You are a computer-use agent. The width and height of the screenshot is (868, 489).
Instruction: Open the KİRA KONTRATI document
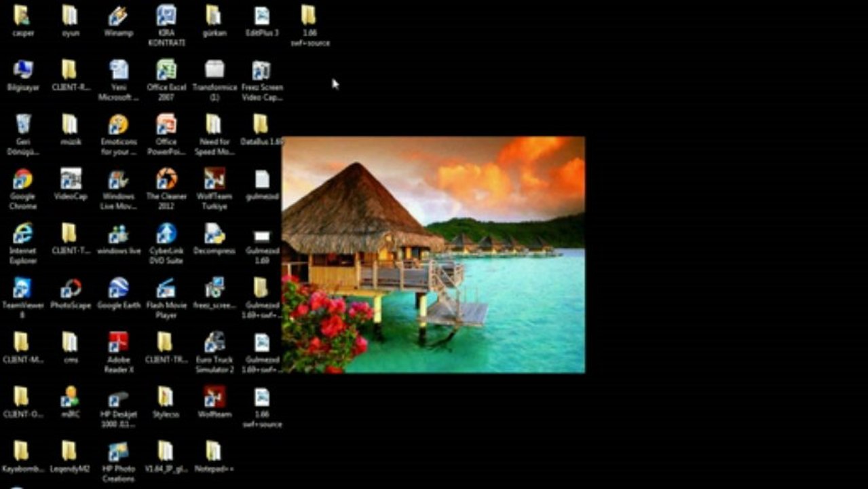pyautogui.click(x=166, y=15)
